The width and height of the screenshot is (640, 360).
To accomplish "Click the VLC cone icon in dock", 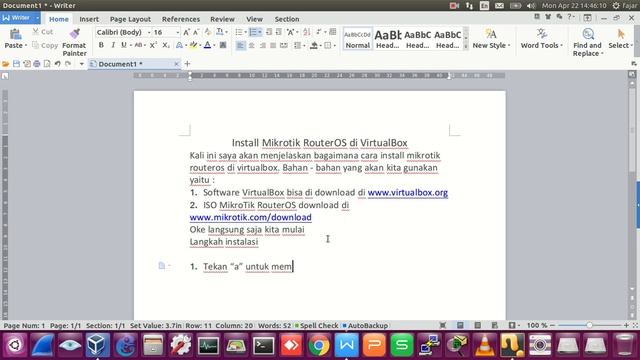I will 484,345.
